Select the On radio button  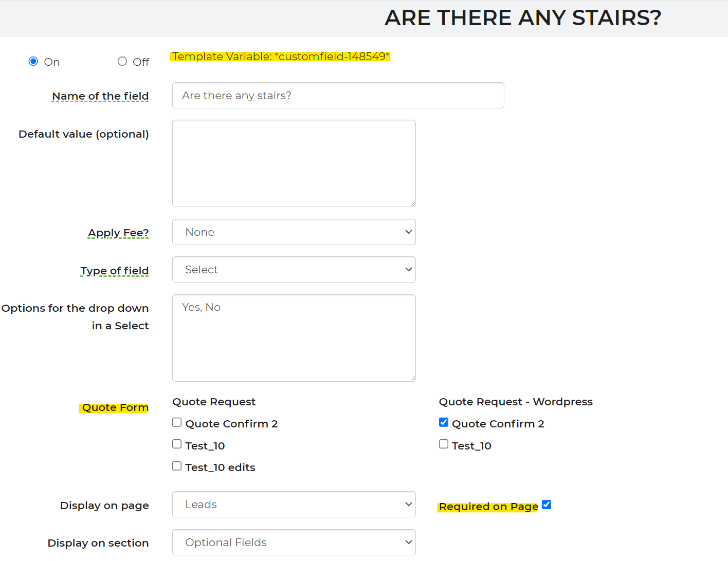point(33,61)
